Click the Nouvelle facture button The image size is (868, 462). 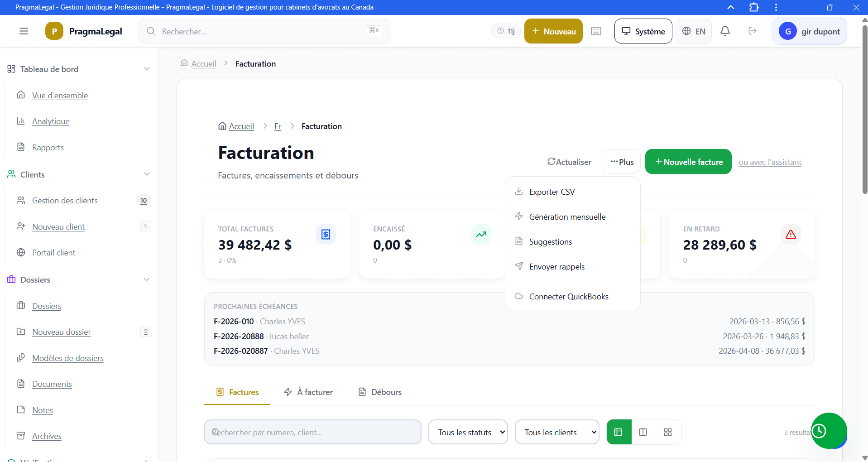(688, 162)
